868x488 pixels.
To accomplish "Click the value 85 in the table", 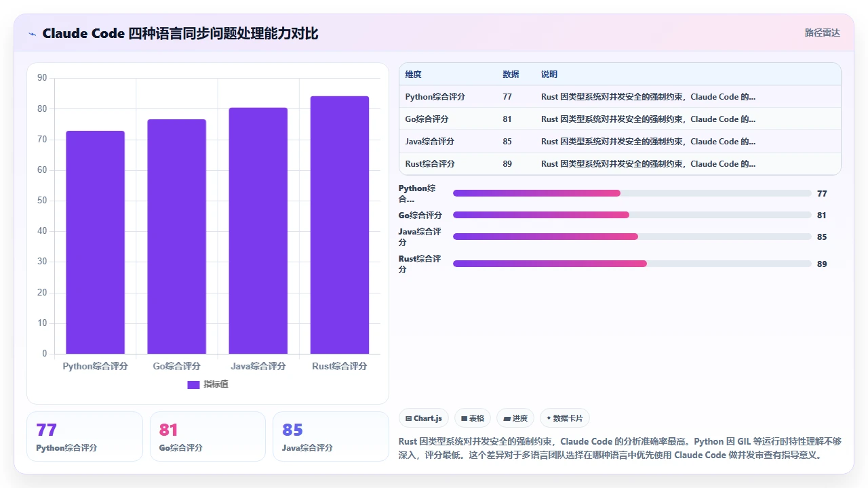I will (x=507, y=141).
